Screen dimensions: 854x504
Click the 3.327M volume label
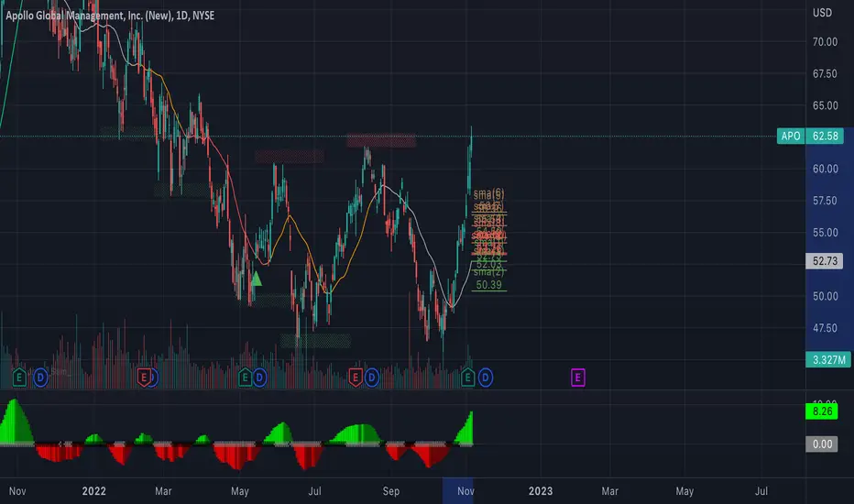828,359
